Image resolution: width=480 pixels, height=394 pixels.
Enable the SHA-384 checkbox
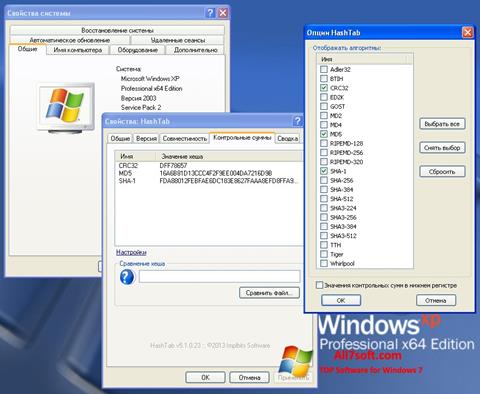[324, 189]
